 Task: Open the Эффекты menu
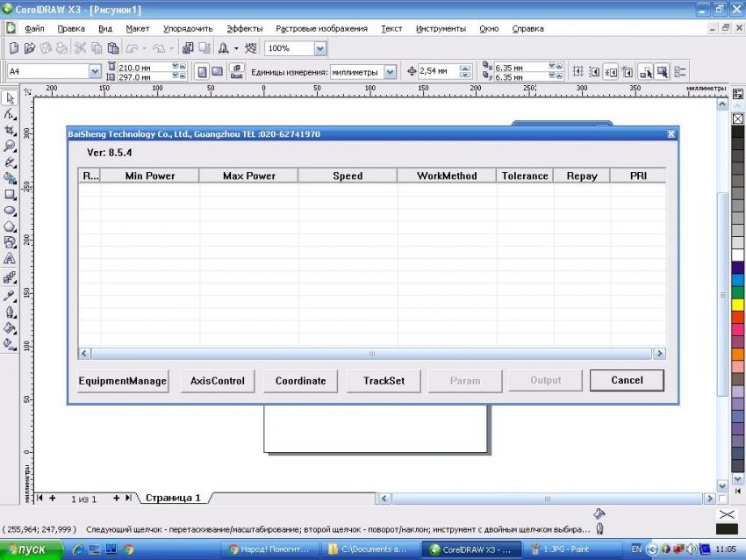pyautogui.click(x=244, y=28)
